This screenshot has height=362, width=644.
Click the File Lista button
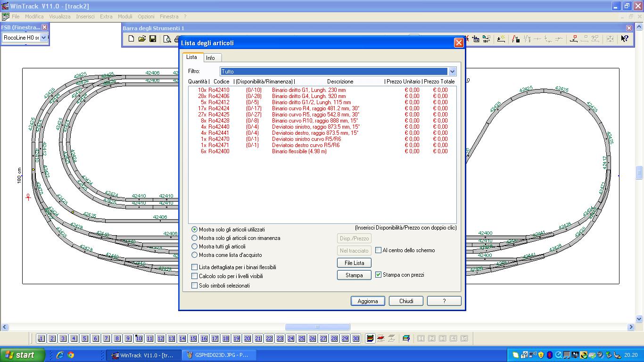[x=355, y=263]
